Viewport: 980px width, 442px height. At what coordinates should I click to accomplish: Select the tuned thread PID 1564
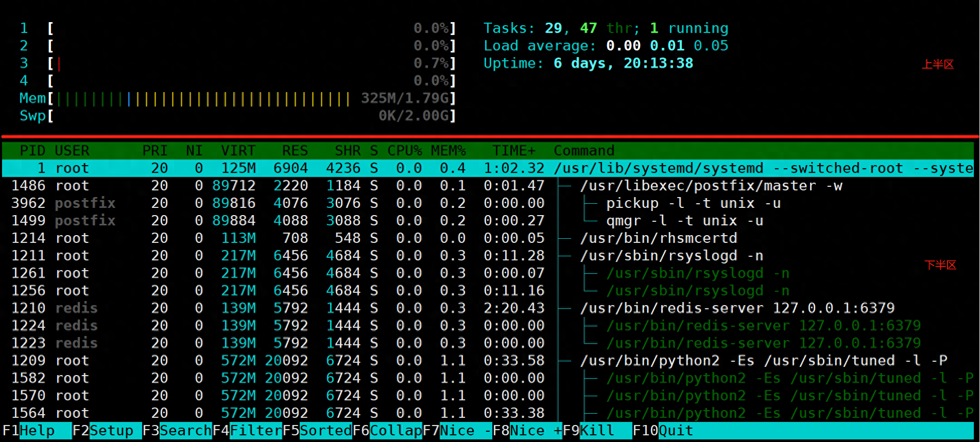488,413
